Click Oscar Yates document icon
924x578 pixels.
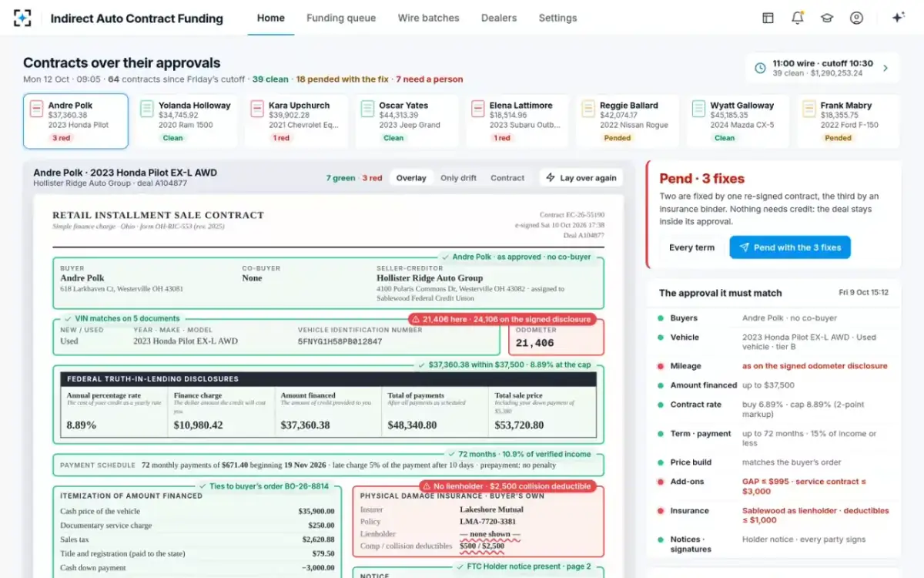click(x=367, y=109)
